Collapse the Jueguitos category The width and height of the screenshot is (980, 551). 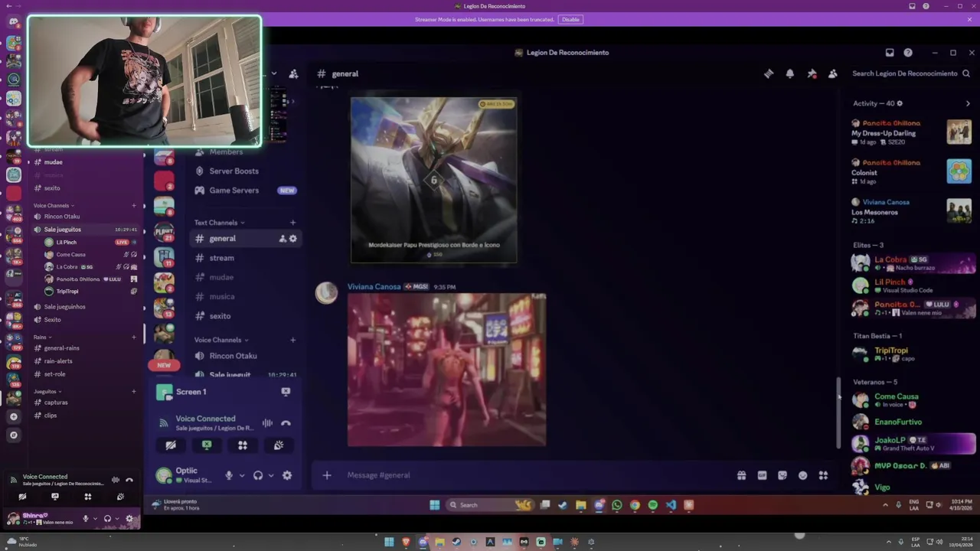(47, 392)
